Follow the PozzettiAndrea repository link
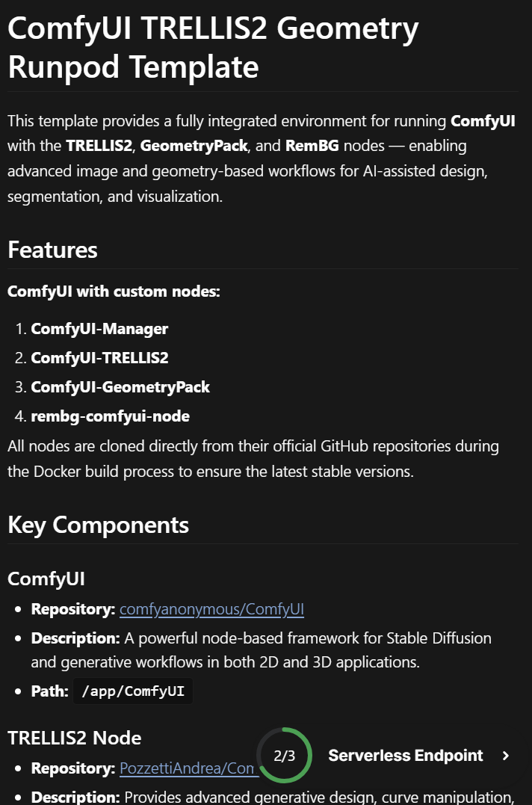The height and width of the screenshot is (805, 532). [187, 768]
